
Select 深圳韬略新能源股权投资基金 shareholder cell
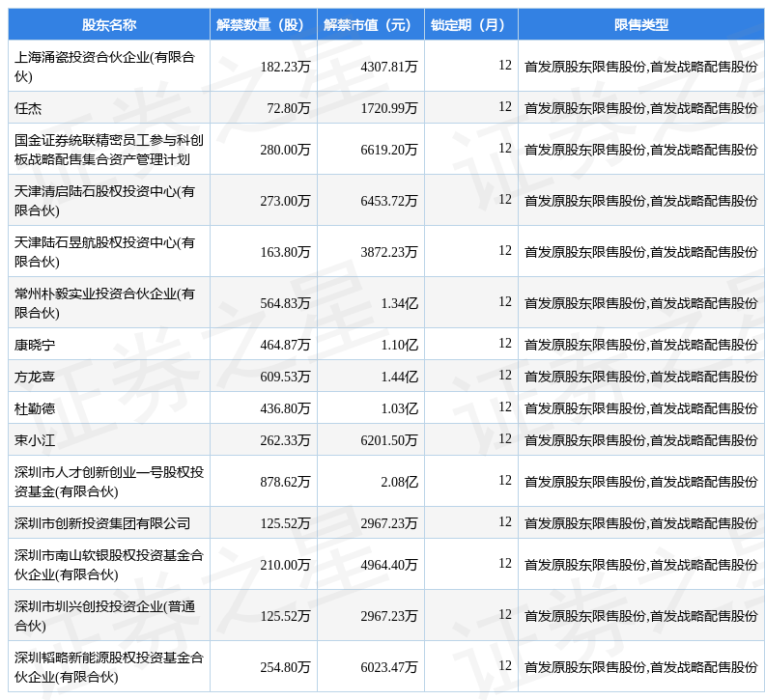point(109,667)
